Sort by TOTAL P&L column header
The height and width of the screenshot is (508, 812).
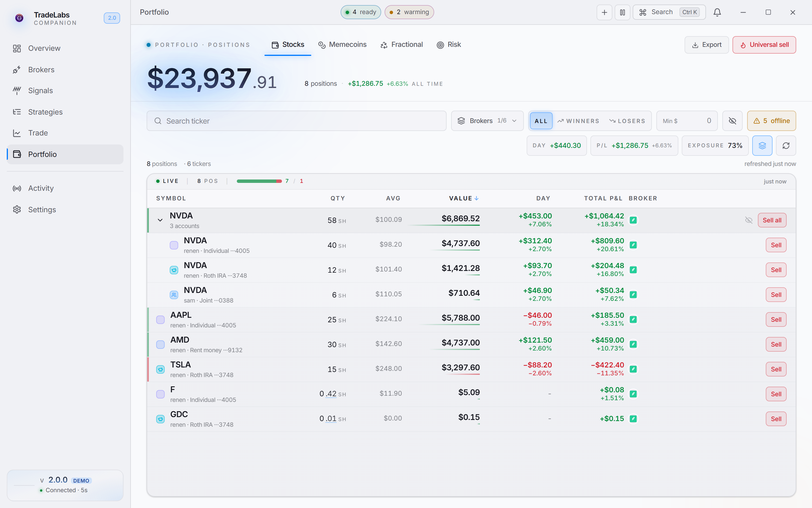[x=603, y=199]
